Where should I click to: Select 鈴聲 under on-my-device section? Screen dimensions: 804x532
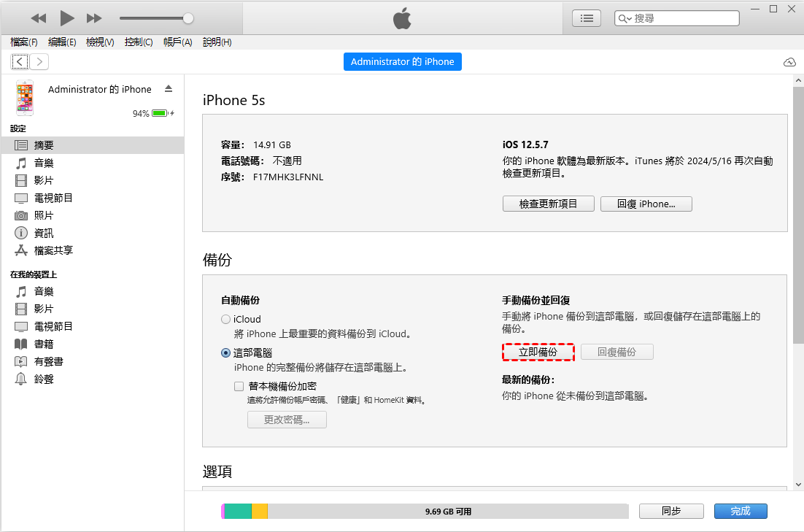pyautogui.click(x=44, y=379)
